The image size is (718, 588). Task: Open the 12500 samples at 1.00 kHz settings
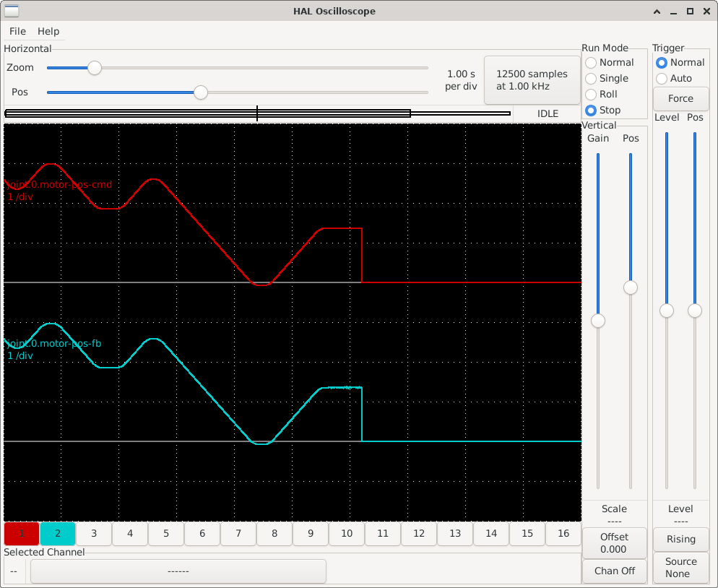click(x=532, y=79)
